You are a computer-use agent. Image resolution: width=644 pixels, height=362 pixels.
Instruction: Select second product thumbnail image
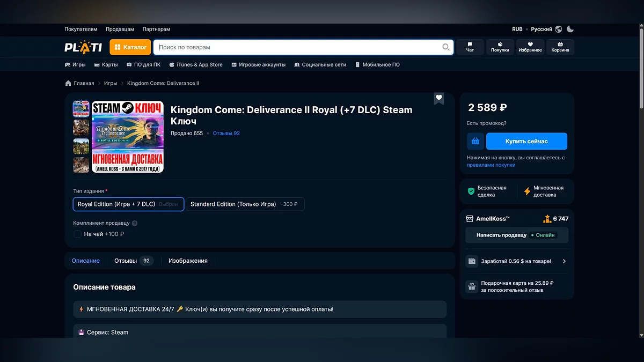[x=81, y=128]
